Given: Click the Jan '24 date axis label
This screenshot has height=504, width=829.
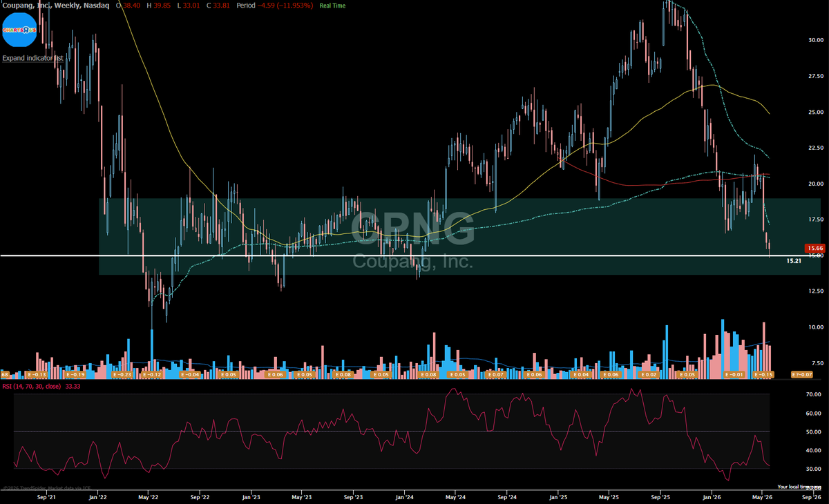Looking at the screenshot, I should [404, 496].
